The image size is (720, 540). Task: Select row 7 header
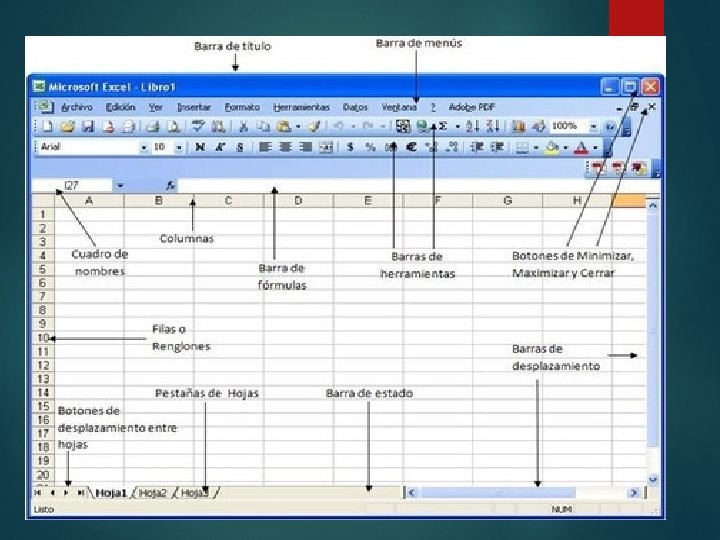click(x=43, y=296)
